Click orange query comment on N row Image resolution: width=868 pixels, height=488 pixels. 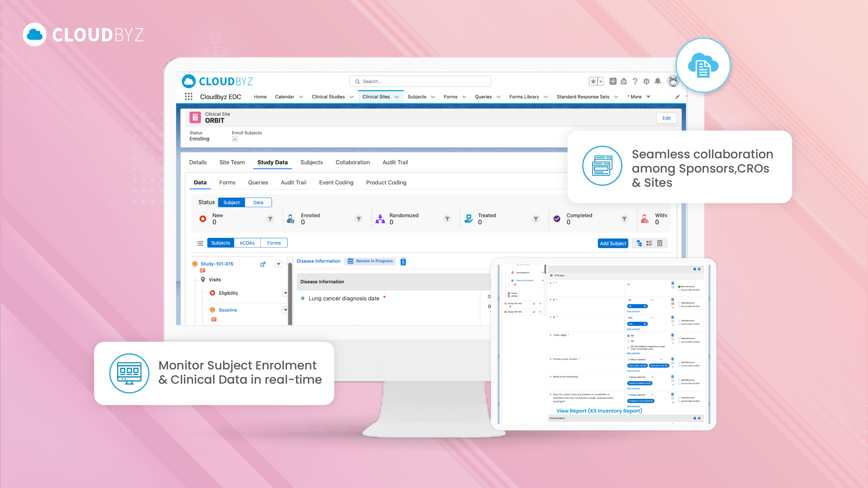click(x=673, y=304)
